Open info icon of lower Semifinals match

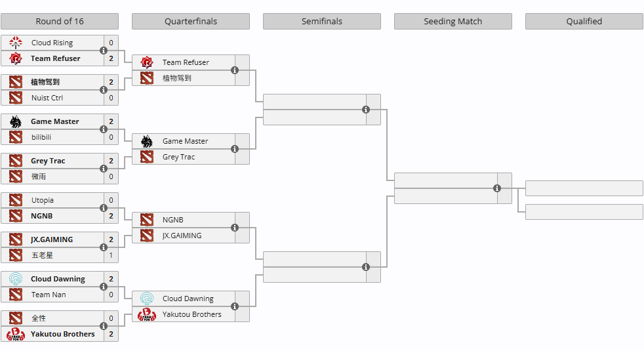366,267
